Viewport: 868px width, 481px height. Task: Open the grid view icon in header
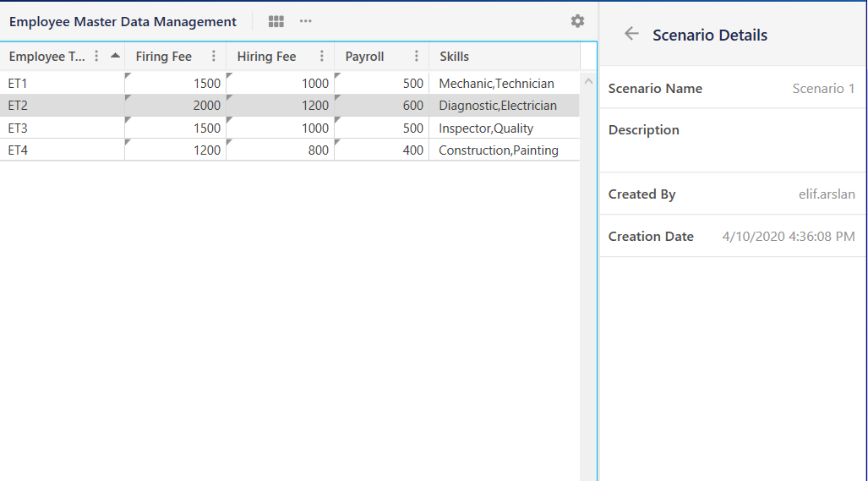[x=276, y=22]
